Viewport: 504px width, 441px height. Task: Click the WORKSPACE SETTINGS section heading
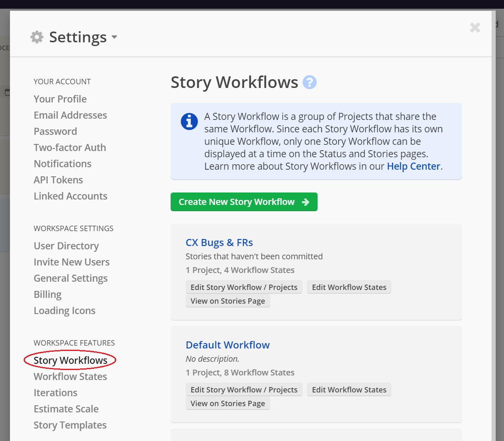73,228
